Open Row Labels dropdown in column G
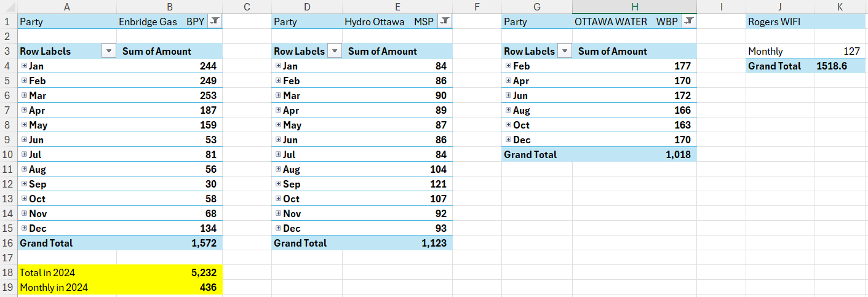Image resolution: width=868 pixels, height=297 pixels. tap(564, 51)
